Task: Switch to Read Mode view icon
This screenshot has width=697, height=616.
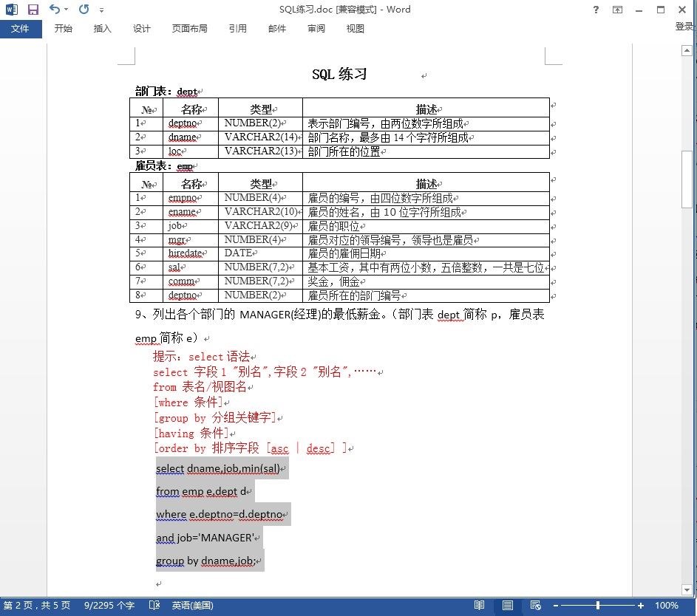Action: click(479, 606)
